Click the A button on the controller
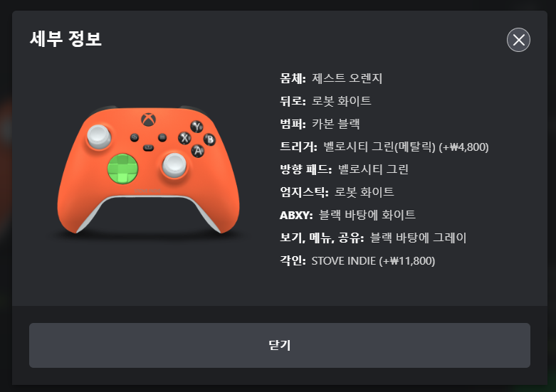 click(198, 151)
